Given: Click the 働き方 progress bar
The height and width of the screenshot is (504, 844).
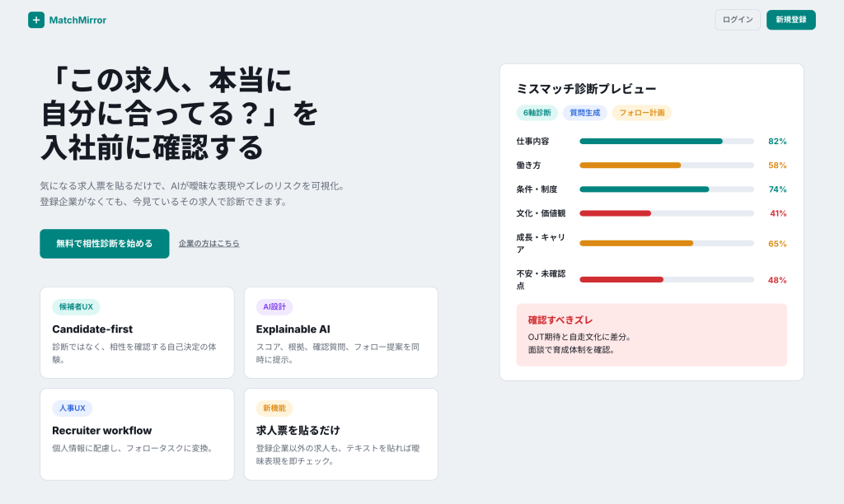Looking at the screenshot, I should pos(666,166).
